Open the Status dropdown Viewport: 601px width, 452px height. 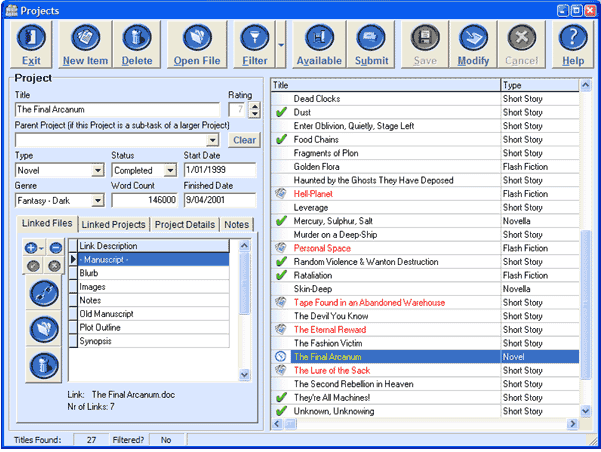point(173,171)
